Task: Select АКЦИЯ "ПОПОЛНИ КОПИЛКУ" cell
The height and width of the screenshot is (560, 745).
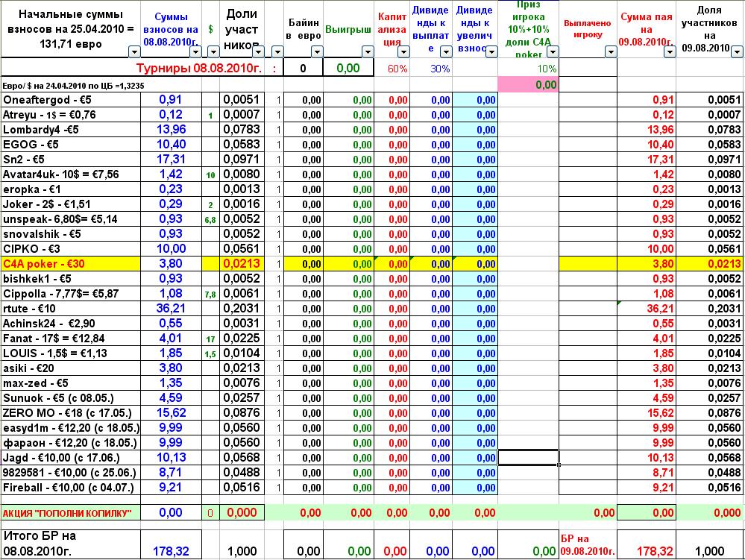Action: tap(71, 513)
